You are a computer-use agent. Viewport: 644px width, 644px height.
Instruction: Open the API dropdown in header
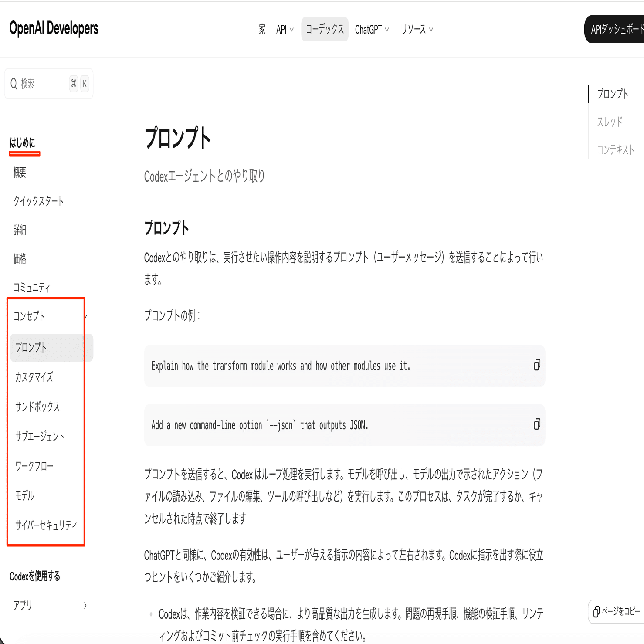[x=285, y=29]
